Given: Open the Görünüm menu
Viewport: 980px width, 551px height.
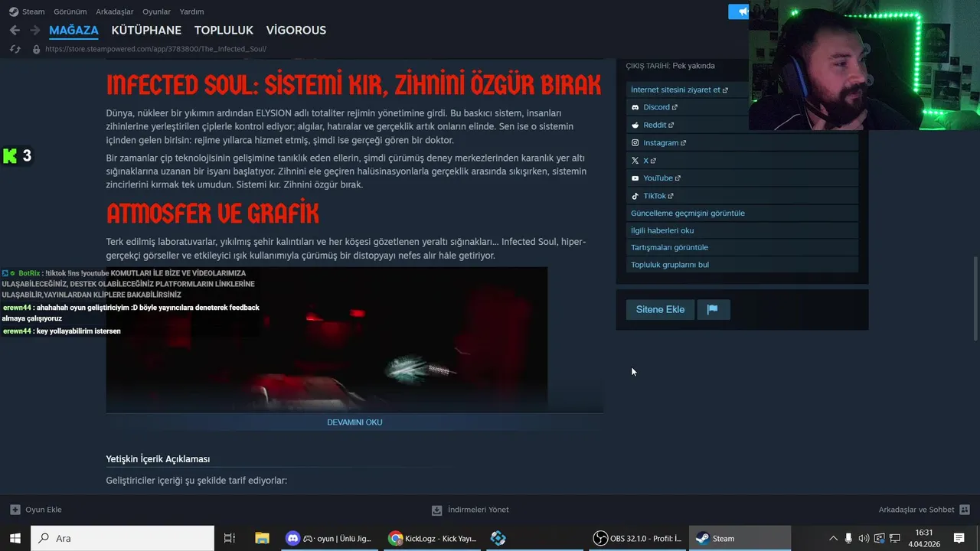Looking at the screenshot, I should pos(70,11).
